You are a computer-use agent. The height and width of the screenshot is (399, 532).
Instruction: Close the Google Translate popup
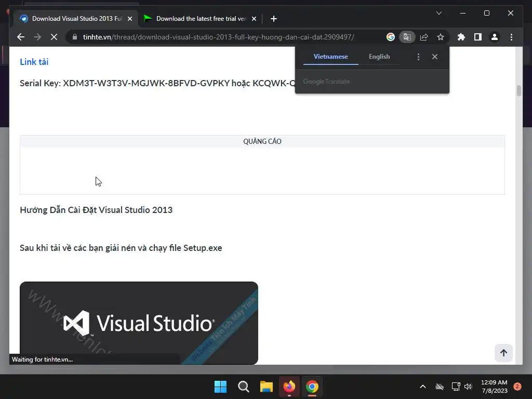435,57
